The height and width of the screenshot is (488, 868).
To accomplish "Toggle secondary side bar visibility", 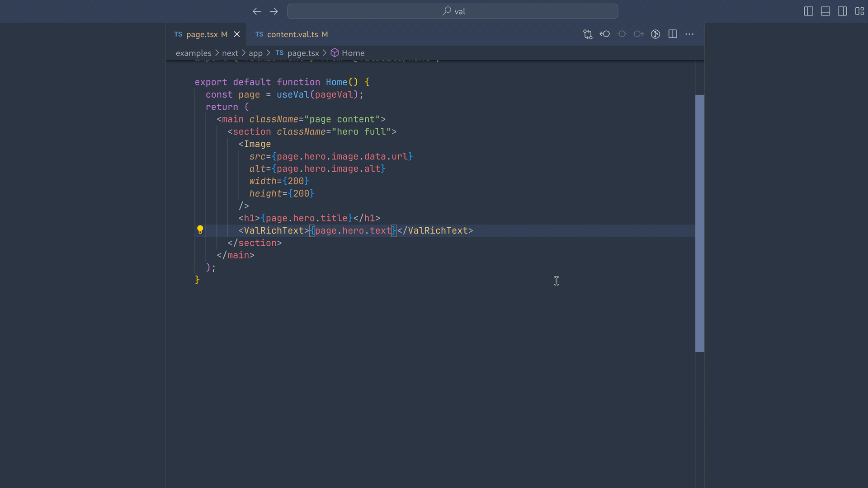I will (842, 11).
